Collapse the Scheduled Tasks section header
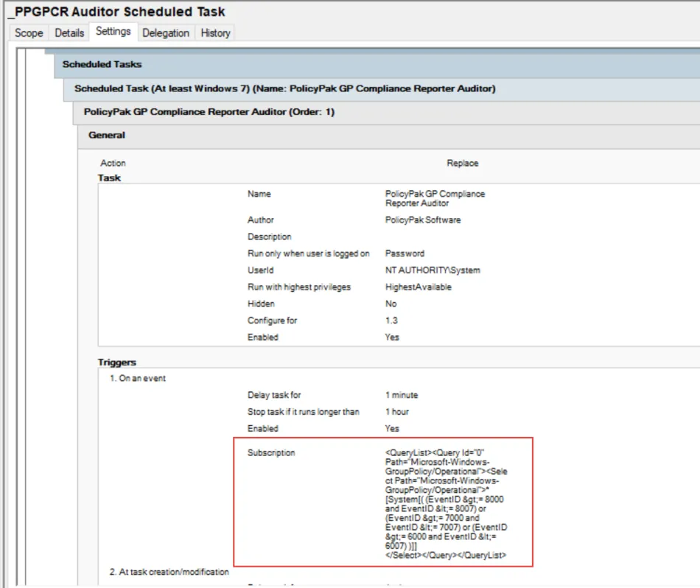 [102, 64]
